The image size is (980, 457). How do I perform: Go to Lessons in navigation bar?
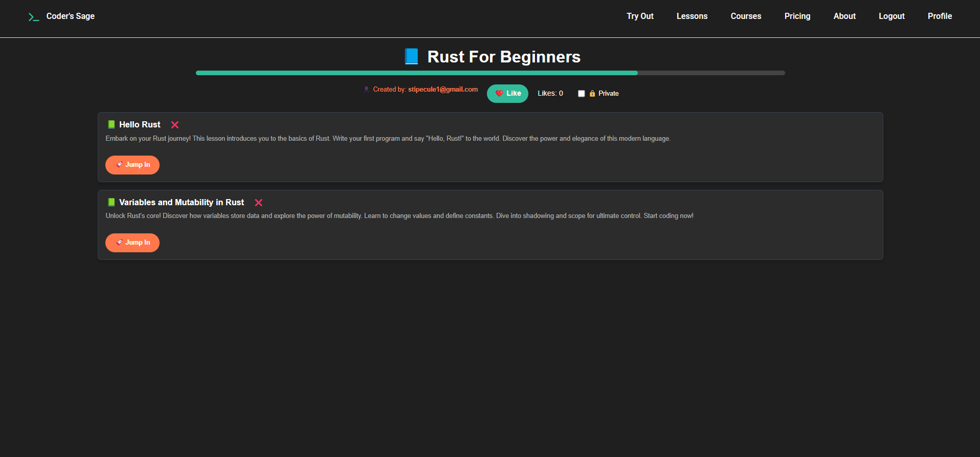pos(692,16)
